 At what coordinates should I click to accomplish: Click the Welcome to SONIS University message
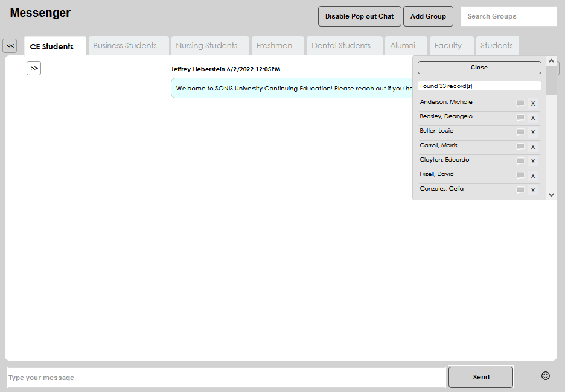pyautogui.click(x=292, y=88)
